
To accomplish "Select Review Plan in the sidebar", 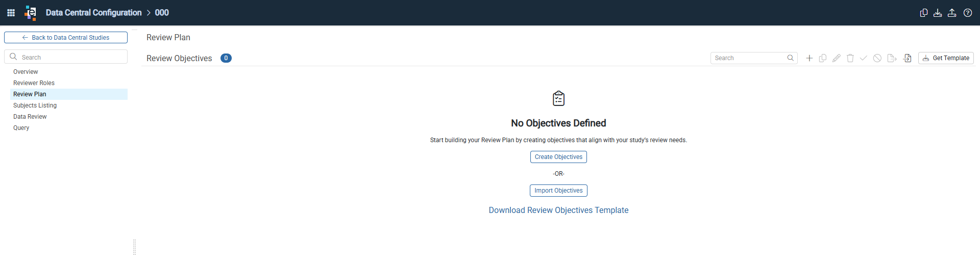I will tap(69, 94).
